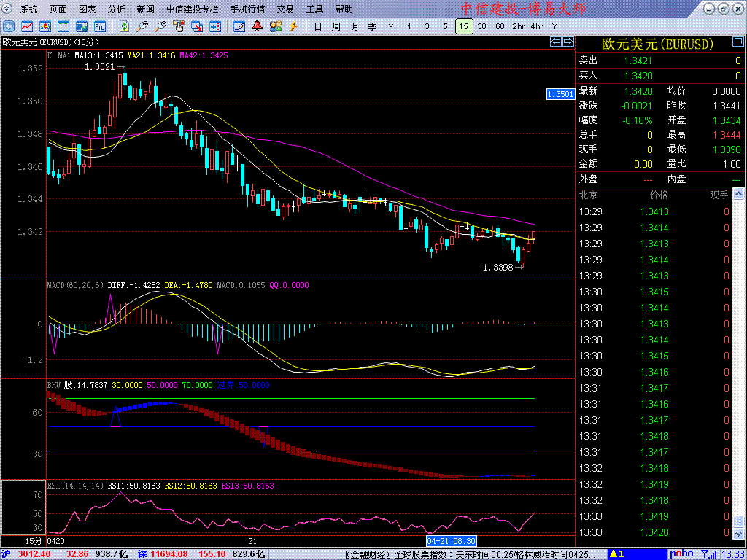Open the line trend chart icon
This screenshot has height=560, width=747.
point(26,26)
